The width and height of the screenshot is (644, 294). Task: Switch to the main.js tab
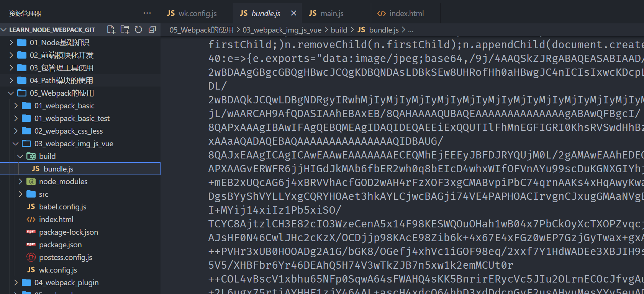coord(326,13)
